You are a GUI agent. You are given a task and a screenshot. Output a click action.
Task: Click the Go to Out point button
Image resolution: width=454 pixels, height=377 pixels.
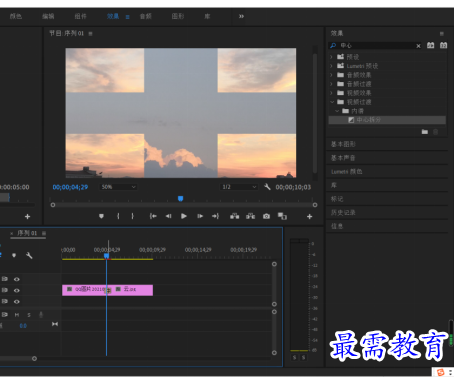point(215,216)
